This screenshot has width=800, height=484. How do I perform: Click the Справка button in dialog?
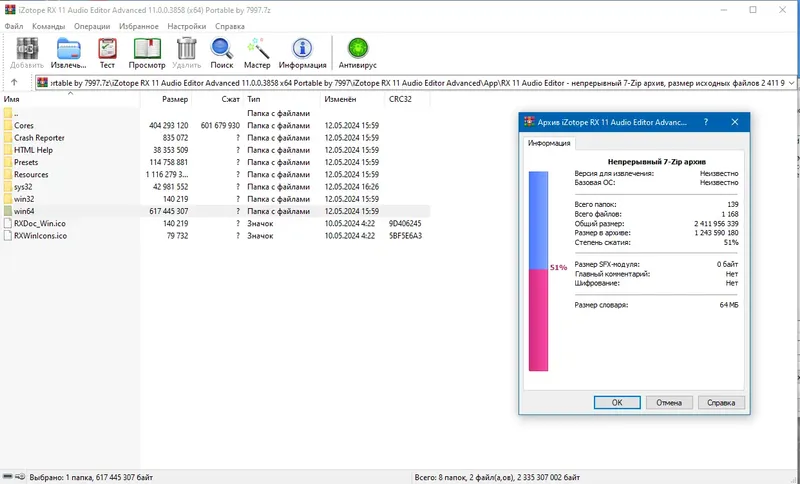(x=721, y=402)
